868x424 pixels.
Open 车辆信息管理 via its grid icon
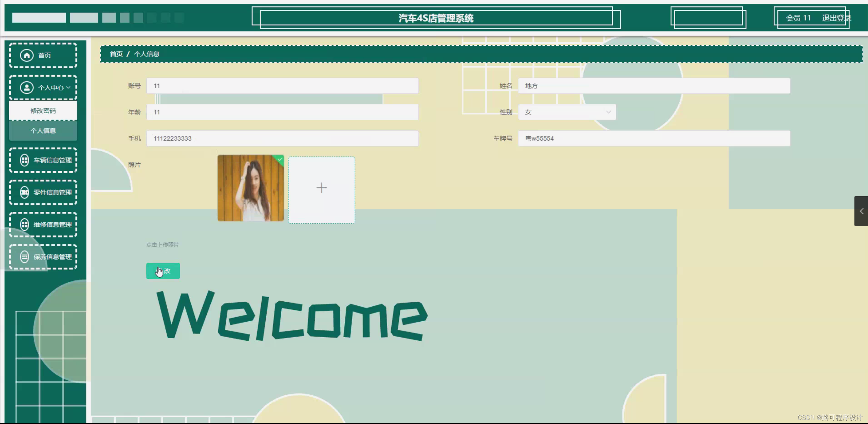[x=24, y=160]
